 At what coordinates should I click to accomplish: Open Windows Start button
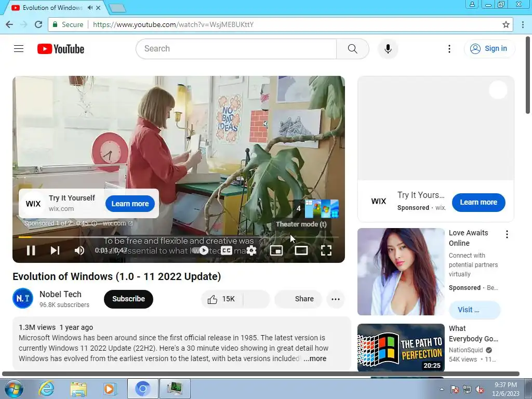(x=14, y=389)
